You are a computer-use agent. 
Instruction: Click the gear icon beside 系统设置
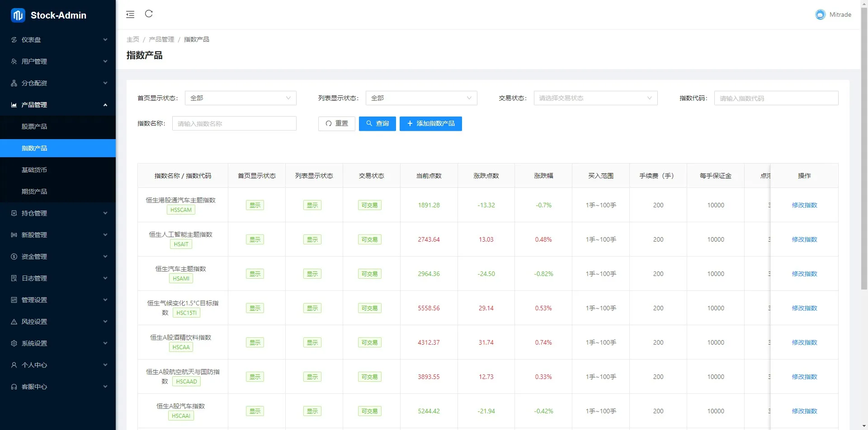click(14, 343)
